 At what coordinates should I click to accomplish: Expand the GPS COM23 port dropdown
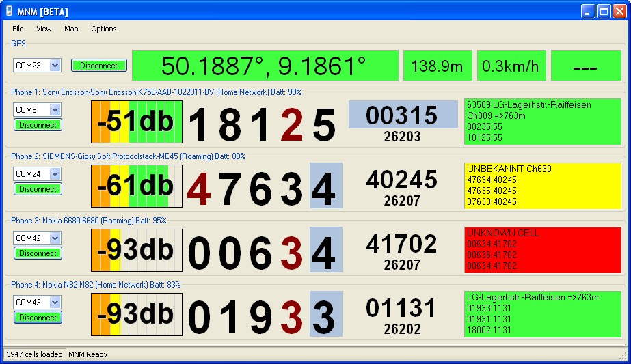[55, 66]
